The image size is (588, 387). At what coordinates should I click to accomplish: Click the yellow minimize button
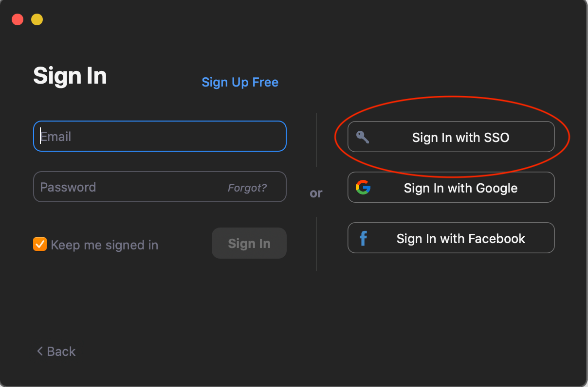(37, 19)
